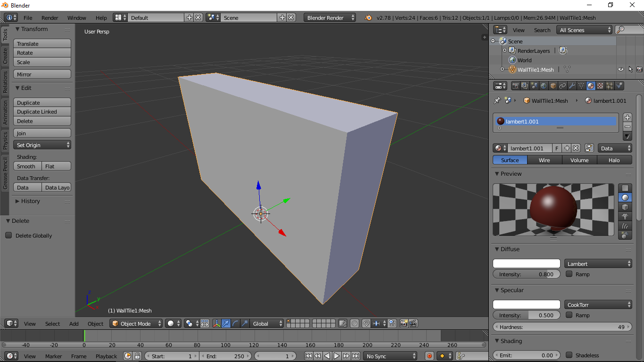The width and height of the screenshot is (644, 362).
Task: Open the Modifiers tab wrench icon
Action: (x=572, y=86)
